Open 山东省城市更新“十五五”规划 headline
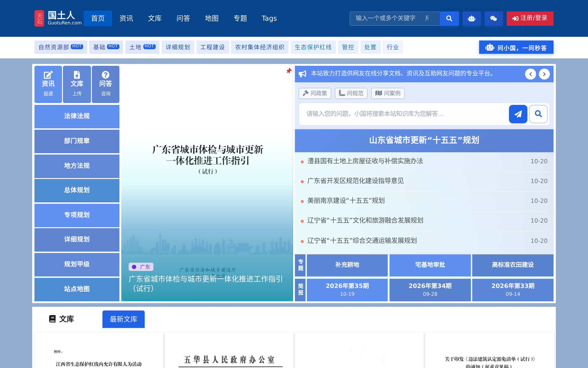588x368 pixels. (x=424, y=141)
